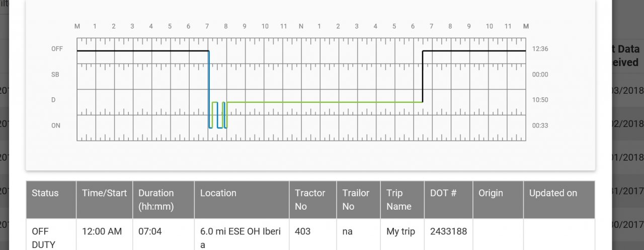Click the DOT # column header
This screenshot has height=250, width=644.
[x=444, y=193]
